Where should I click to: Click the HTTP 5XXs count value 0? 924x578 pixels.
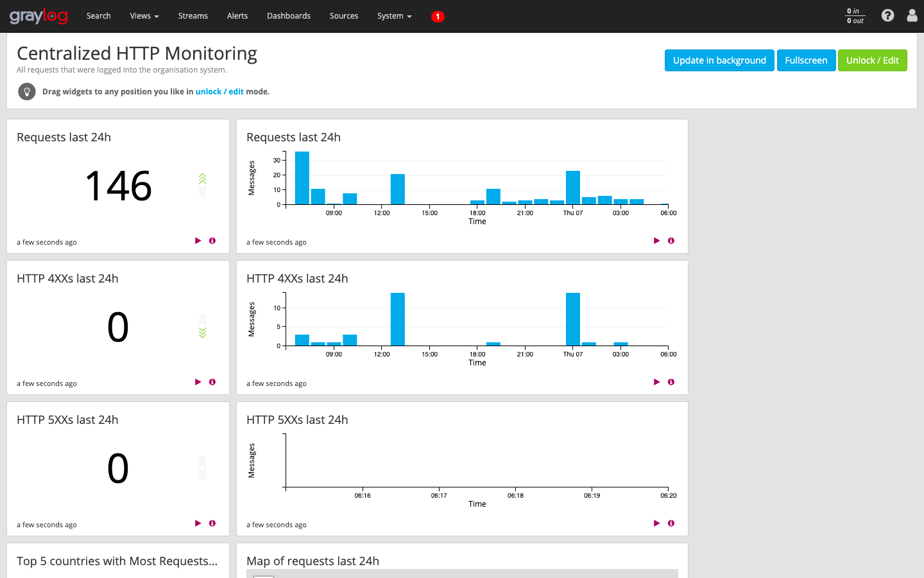(x=118, y=468)
